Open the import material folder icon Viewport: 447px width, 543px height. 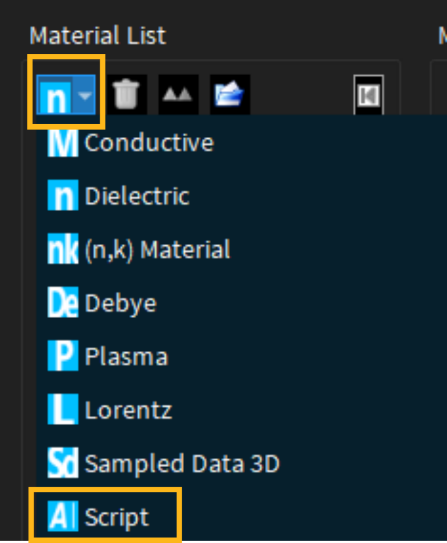point(230,94)
